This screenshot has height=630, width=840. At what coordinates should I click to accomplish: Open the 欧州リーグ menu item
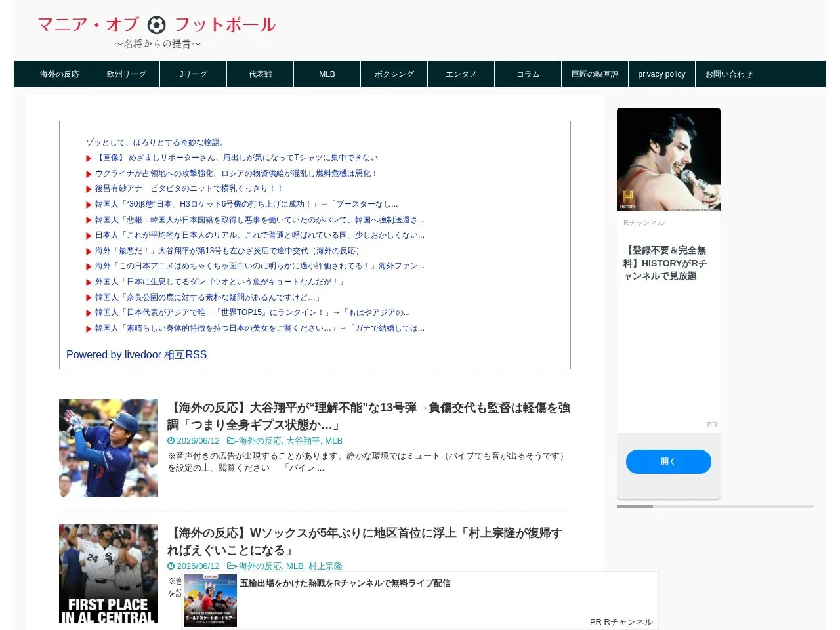point(127,74)
